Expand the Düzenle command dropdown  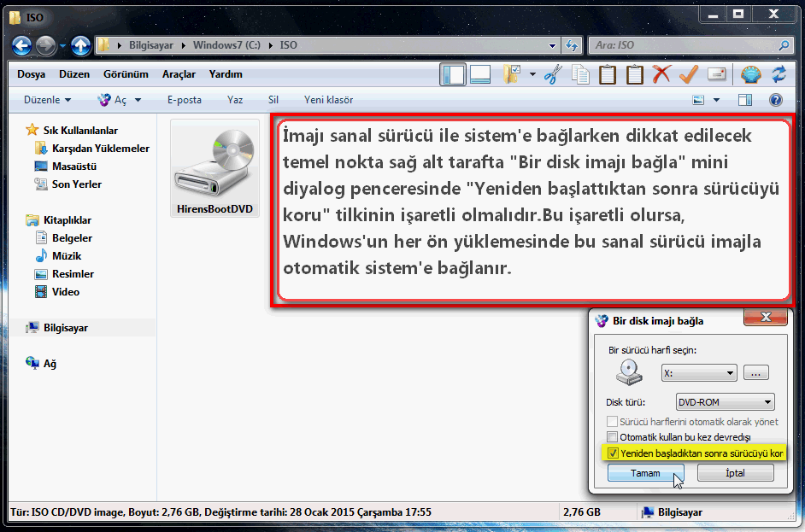pos(47,100)
